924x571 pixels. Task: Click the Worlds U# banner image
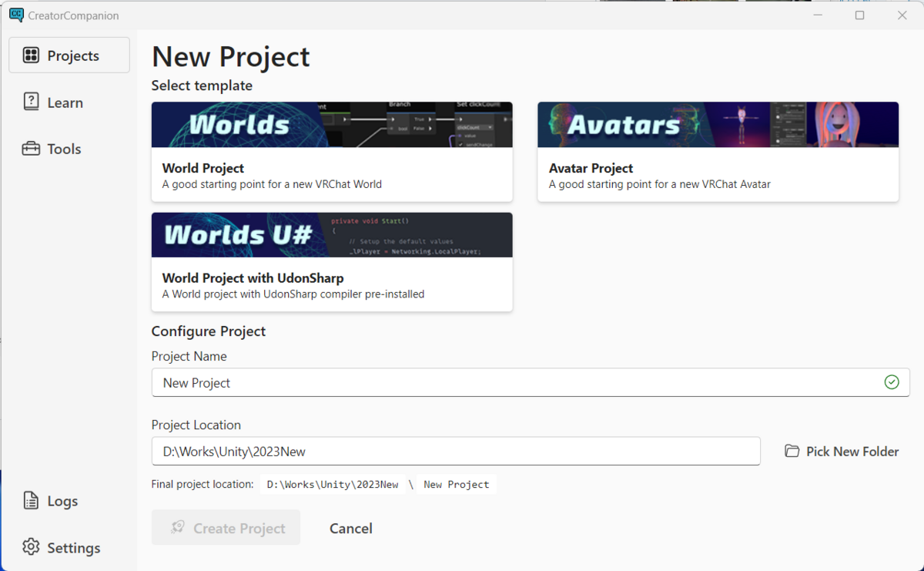click(x=332, y=235)
